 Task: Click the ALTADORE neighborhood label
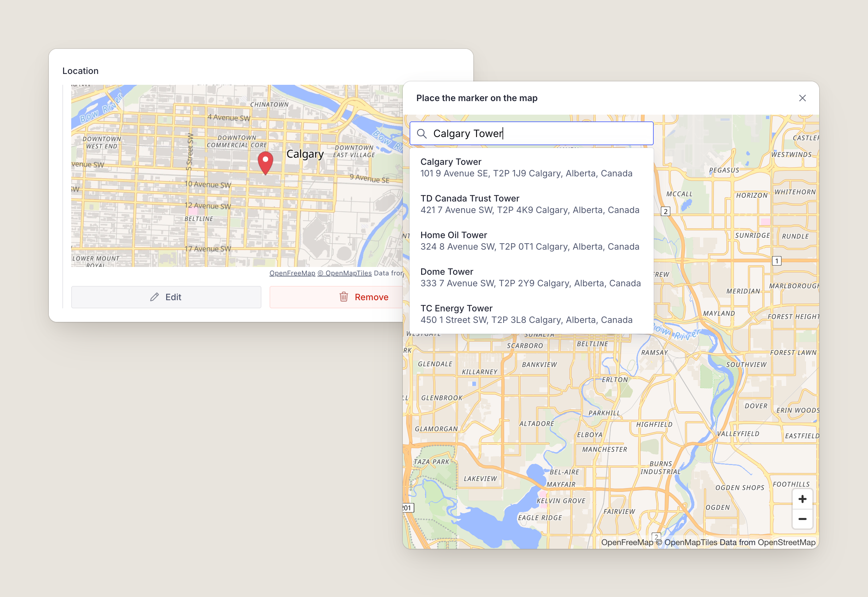point(537,423)
